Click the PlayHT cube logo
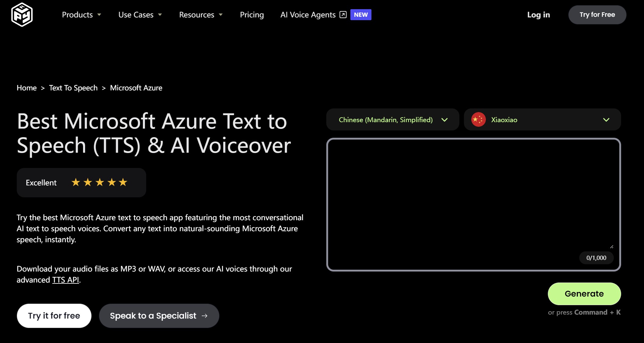Screen dimensions: 644x343 (22, 15)
